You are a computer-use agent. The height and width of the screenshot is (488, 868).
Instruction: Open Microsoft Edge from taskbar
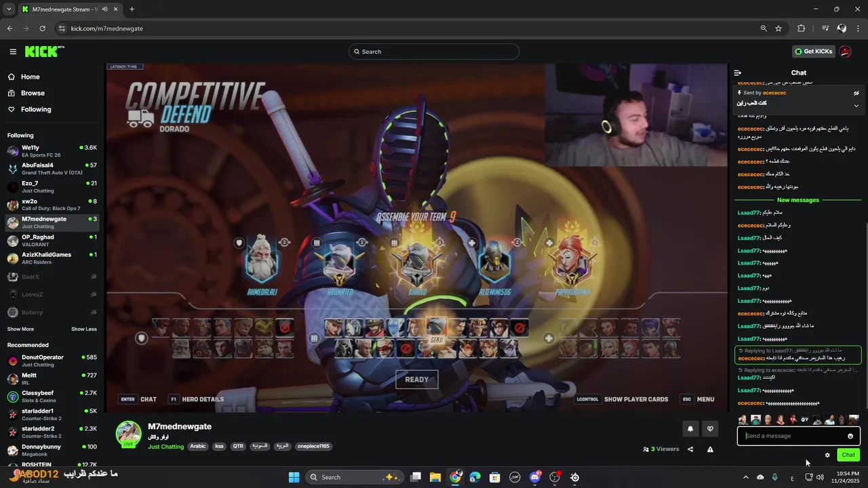[x=475, y=477]
